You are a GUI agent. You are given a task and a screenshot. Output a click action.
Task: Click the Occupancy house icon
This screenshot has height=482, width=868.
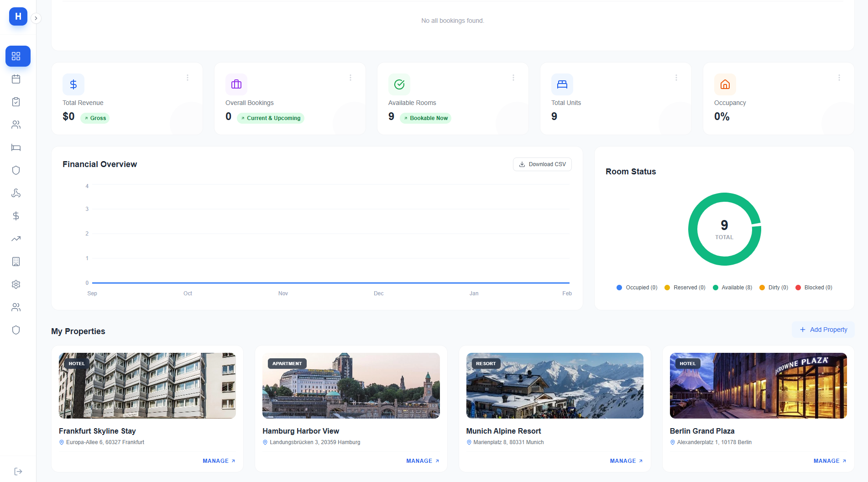click(725, 84)
